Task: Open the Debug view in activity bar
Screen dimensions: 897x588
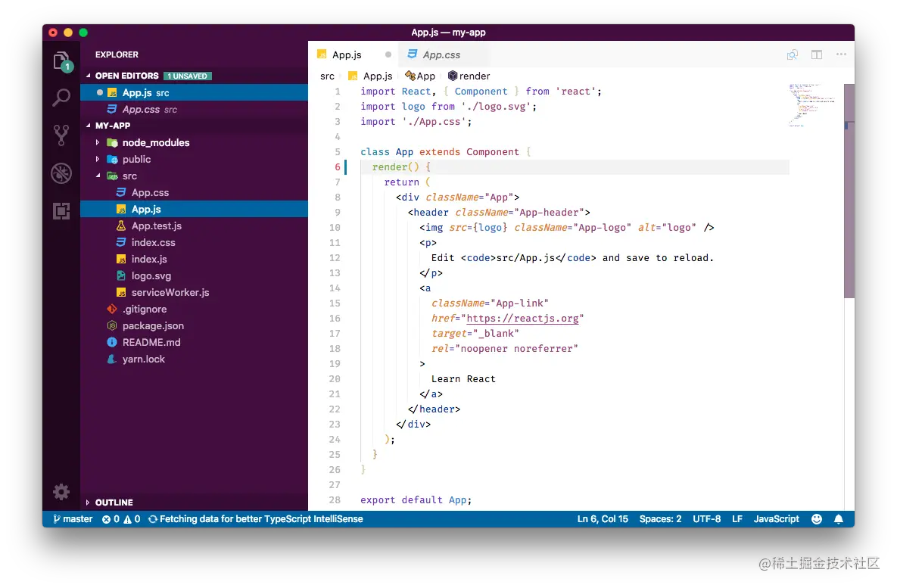Action: [61, 173]
